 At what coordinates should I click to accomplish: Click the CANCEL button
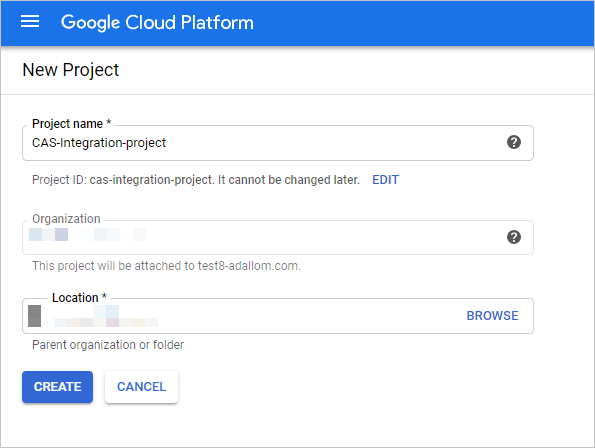[141, 387]
